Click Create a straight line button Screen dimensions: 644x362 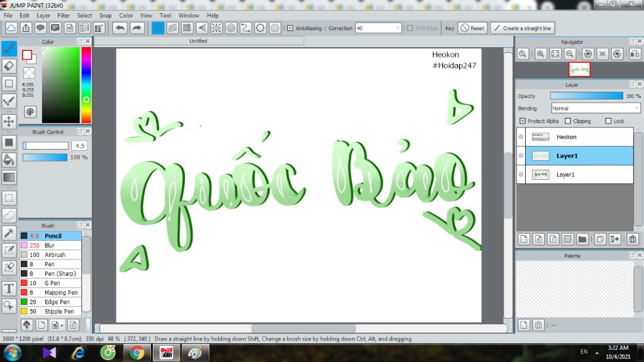click(523, 28)
